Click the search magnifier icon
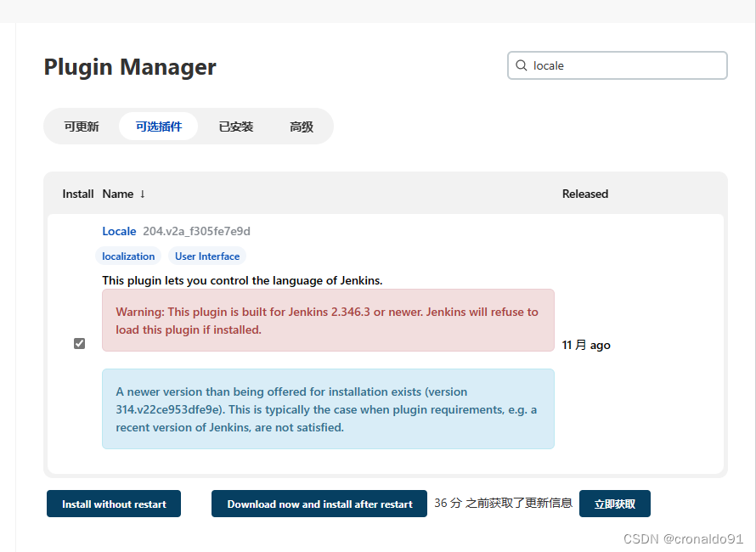 [x=522, y=65]
